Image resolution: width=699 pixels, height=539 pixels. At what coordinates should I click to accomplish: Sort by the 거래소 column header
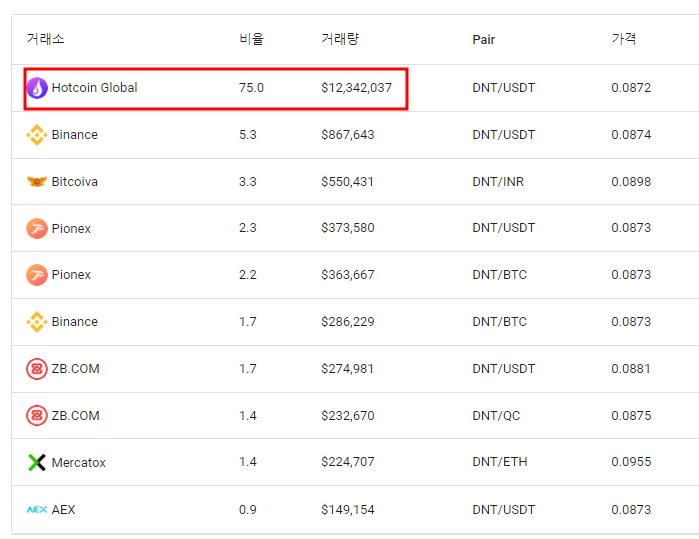45,39
